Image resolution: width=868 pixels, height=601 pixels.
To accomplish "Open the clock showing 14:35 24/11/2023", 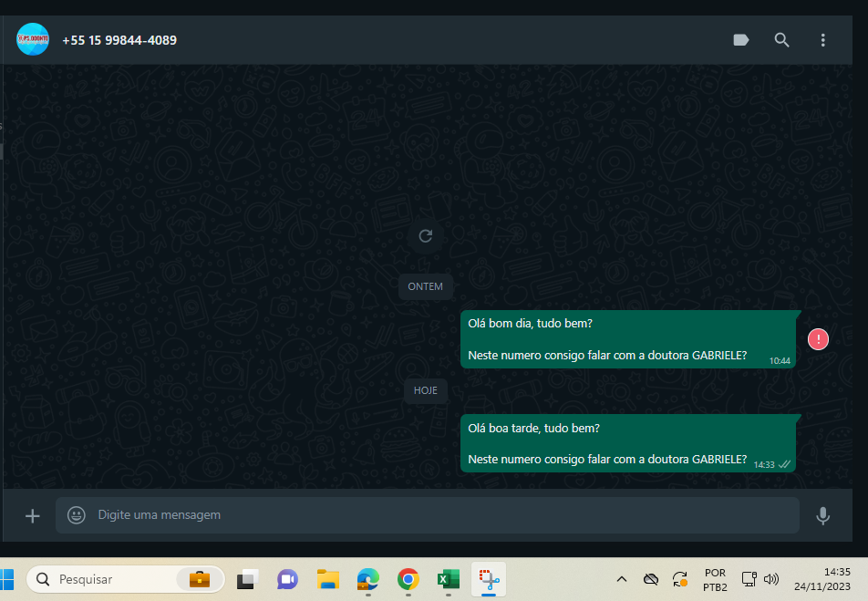I will tap(822, 579).
